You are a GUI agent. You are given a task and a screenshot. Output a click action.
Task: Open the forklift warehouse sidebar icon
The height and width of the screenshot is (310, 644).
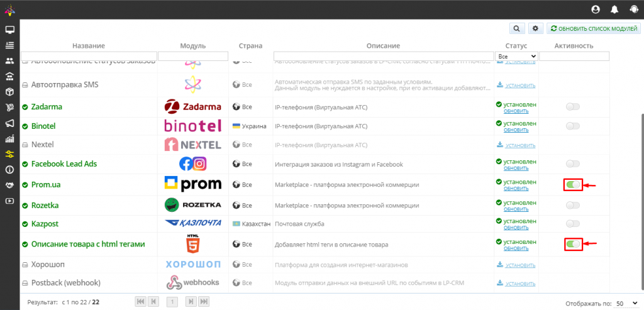click(9, 108)
